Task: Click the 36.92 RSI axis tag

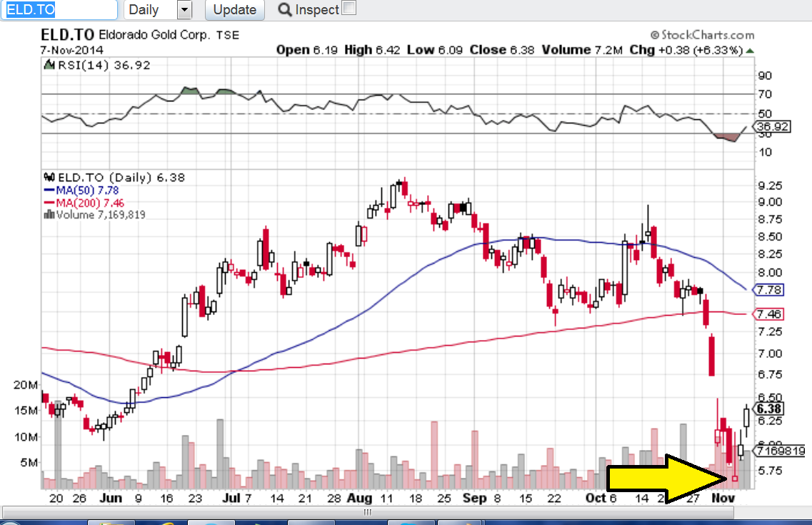Action: pos(773,126)
